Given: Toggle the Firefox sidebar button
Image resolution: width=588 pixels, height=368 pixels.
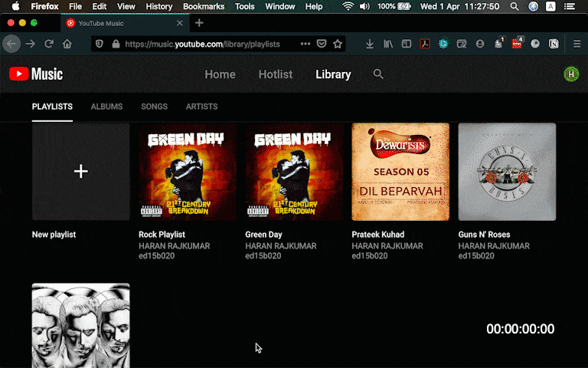Looking at the screenshot, I should [x=407, y=44].
